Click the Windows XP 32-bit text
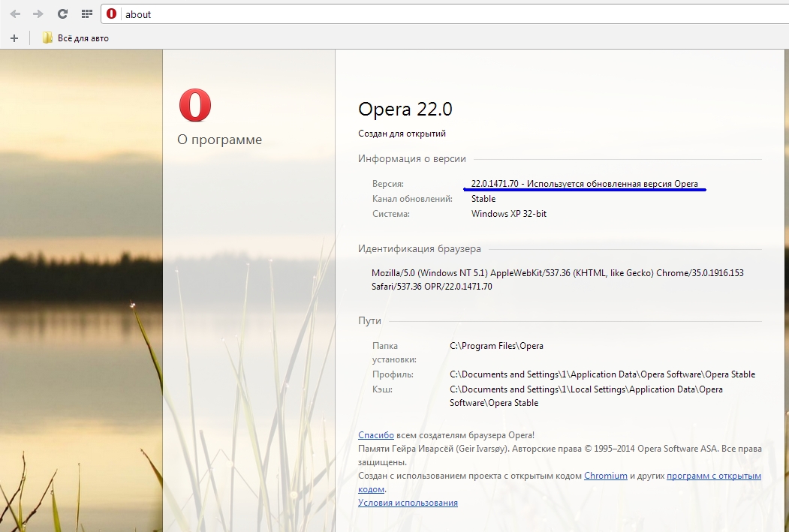 (x=509, y=214)
